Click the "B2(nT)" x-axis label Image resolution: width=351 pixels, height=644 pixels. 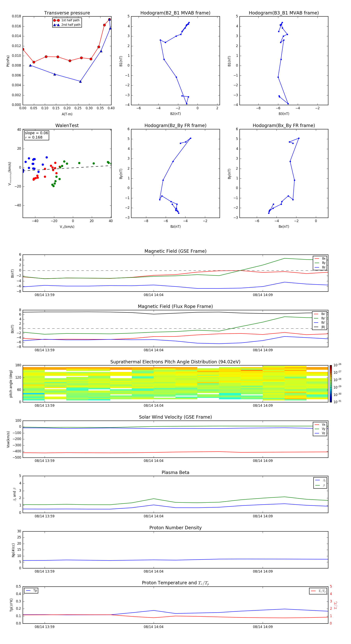tap(175, 114)
